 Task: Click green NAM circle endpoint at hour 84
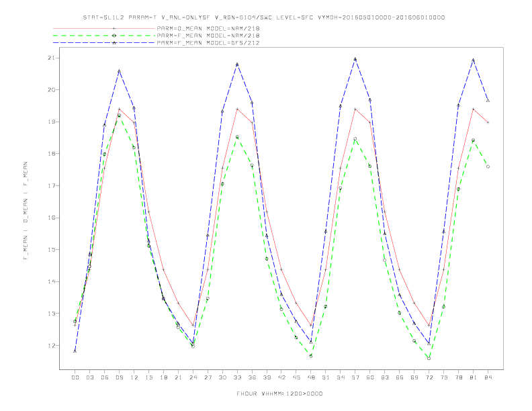click(488, 167)
